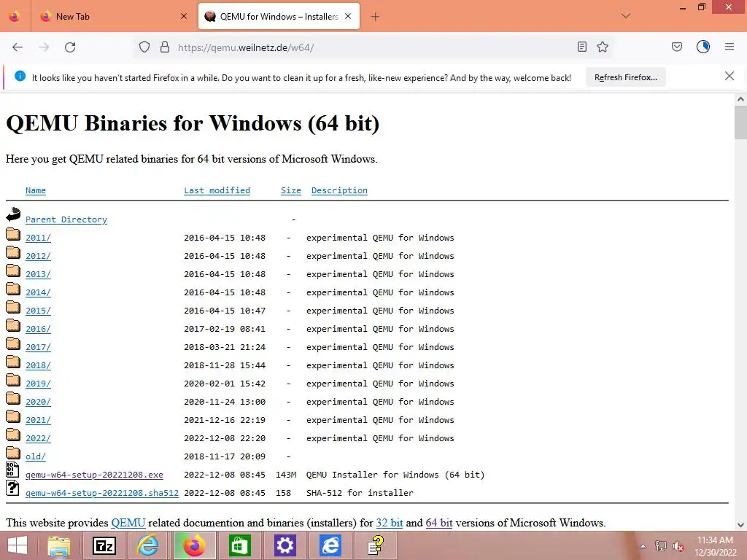Click the Parent Directory back-arrow icon
747x560 pixels.
click(13, 215)
